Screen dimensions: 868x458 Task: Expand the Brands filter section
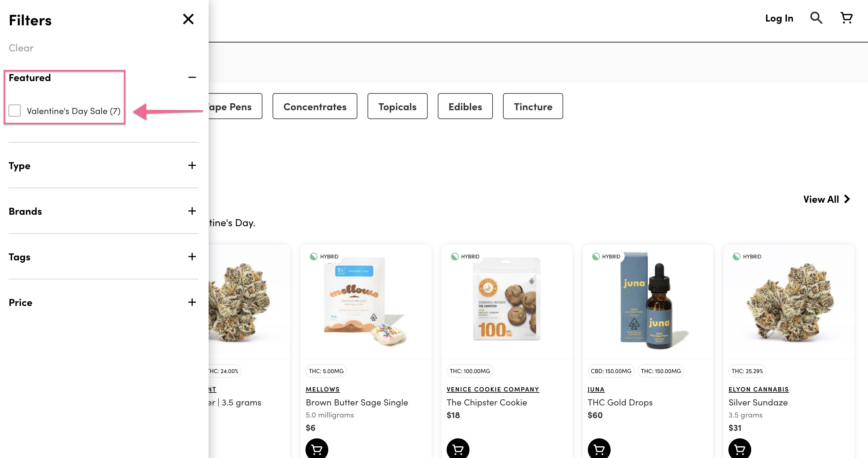(x=192, y=211)
